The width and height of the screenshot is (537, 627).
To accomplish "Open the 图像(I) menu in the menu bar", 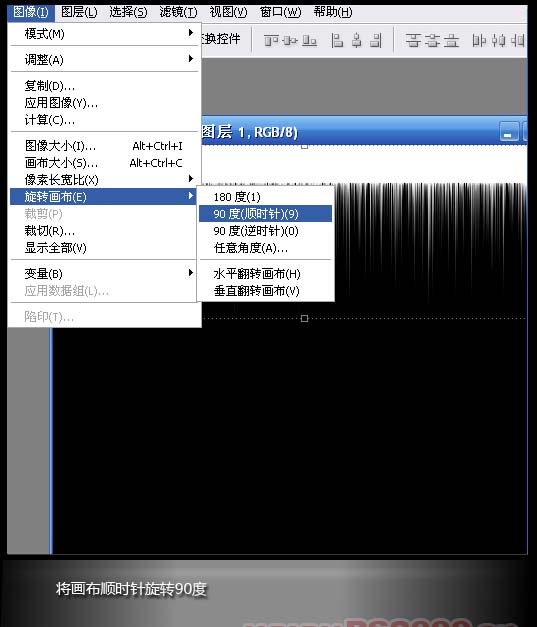I will pos(31,12).
